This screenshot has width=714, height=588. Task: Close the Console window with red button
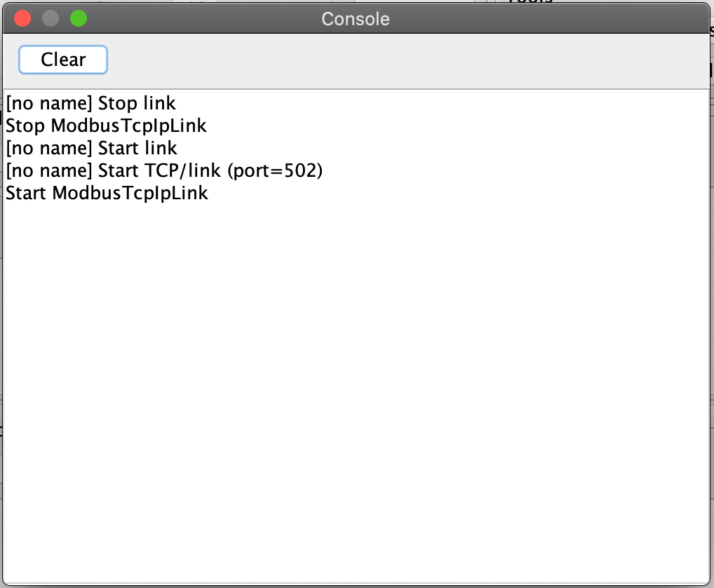pyautogui.click(x=22, y=19)
